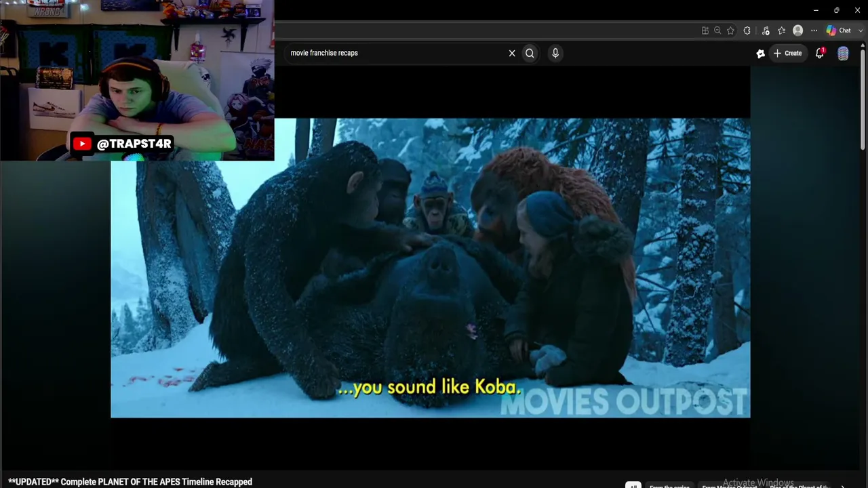Start voice search with the microphone
Image resolution: width=868 pixels, height=488 pixels.
(555, 53)
